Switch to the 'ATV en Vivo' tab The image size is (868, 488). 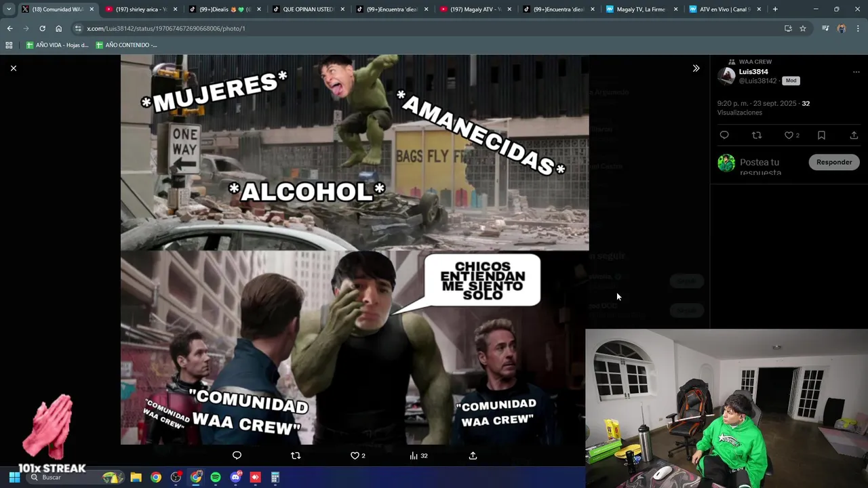(724, 9)
